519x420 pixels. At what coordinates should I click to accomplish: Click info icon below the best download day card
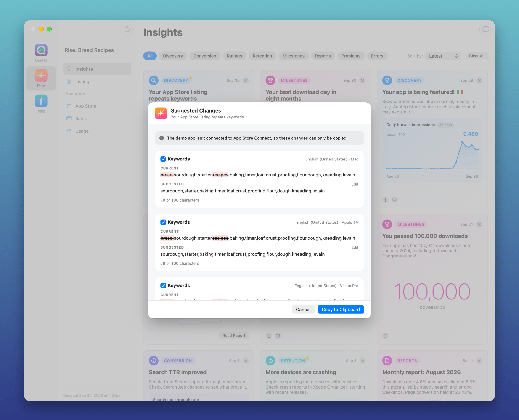point(269,336)
